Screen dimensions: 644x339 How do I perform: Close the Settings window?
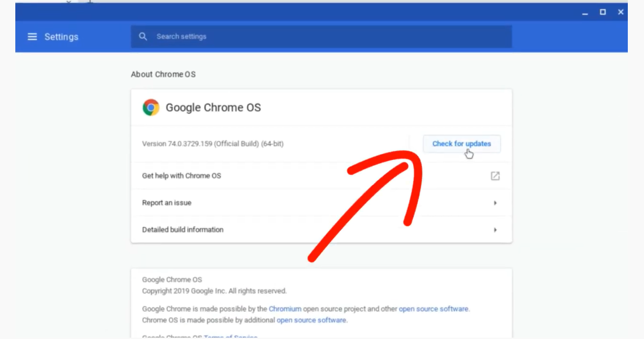(x=620, y=12)
